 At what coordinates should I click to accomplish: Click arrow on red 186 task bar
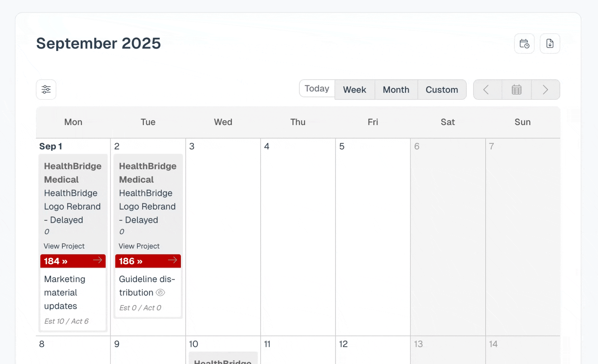click(172, 260)
